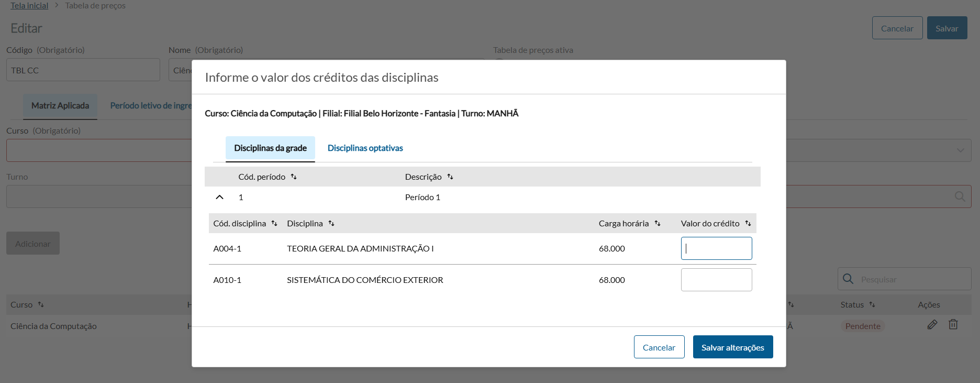Switch to Disciplinas optativas tab

365,148
